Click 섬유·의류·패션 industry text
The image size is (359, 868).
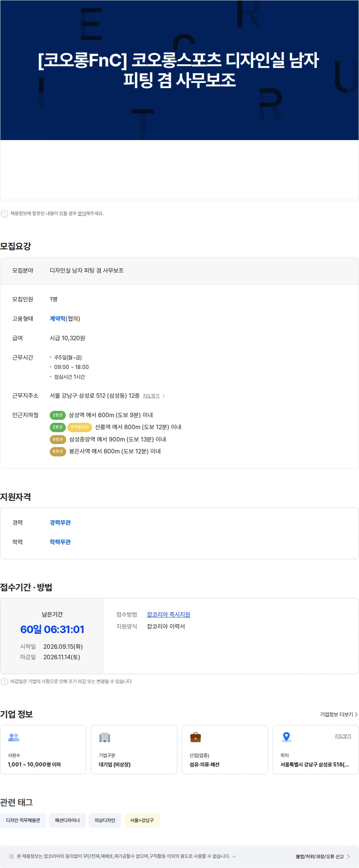coord(205,765)
